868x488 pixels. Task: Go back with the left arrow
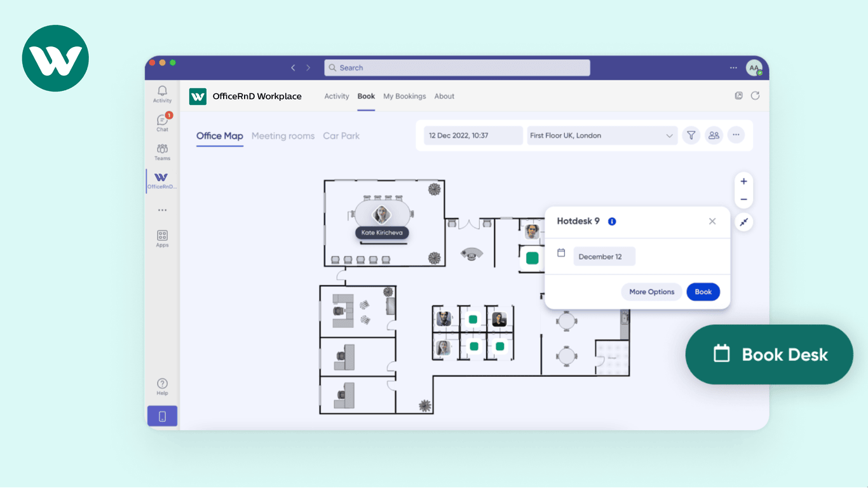[293, 67]
